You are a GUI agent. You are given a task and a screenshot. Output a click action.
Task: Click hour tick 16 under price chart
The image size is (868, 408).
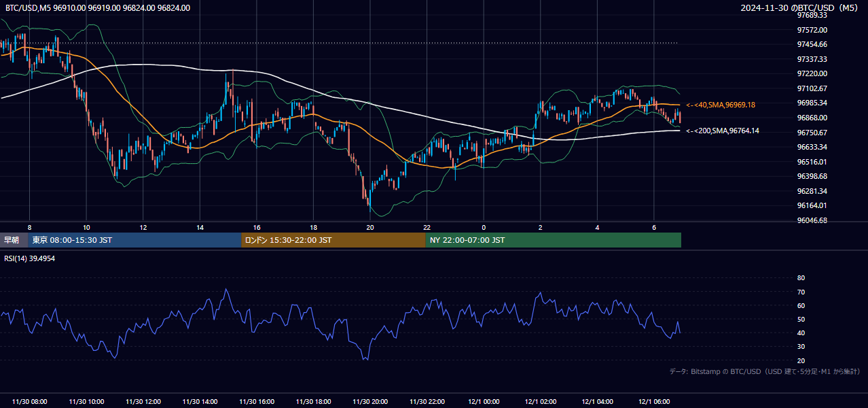(257, 227)
